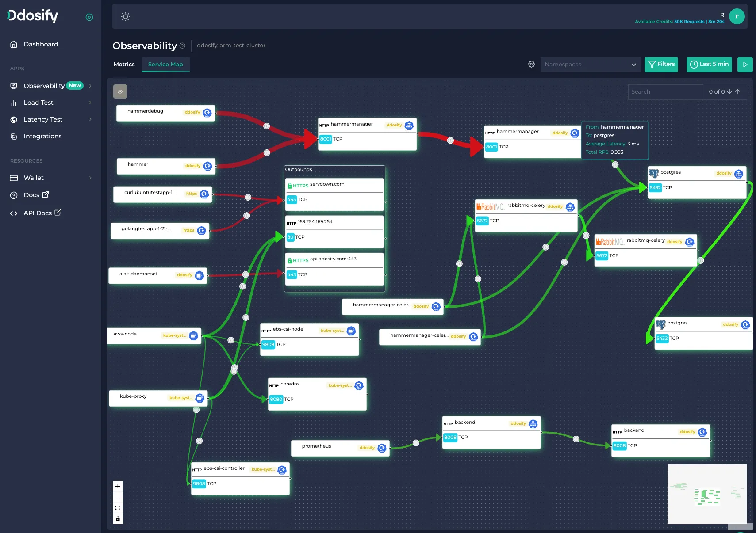
Task: Open the user avatar in header
Action: click(737, 16)
